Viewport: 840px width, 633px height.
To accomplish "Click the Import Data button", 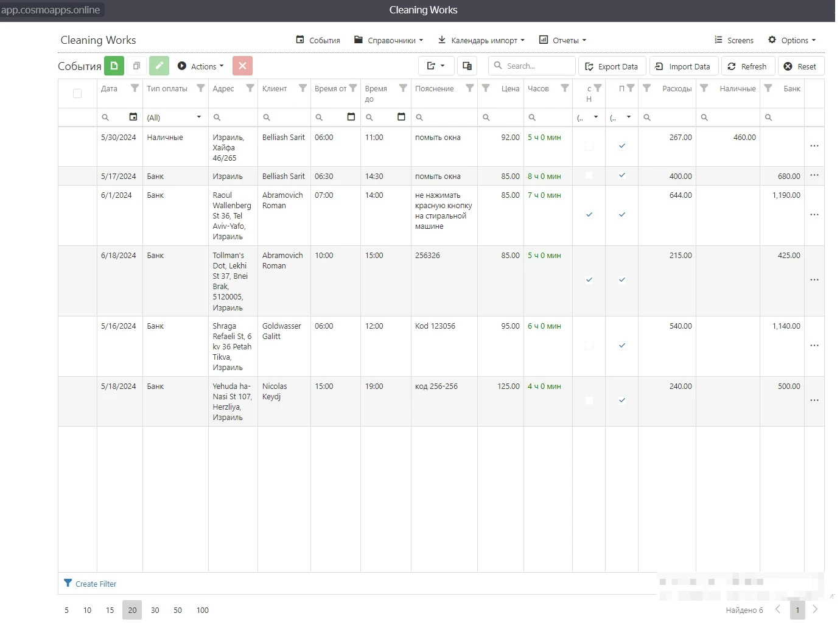I will pyautogui.click(x=683, y=66).
